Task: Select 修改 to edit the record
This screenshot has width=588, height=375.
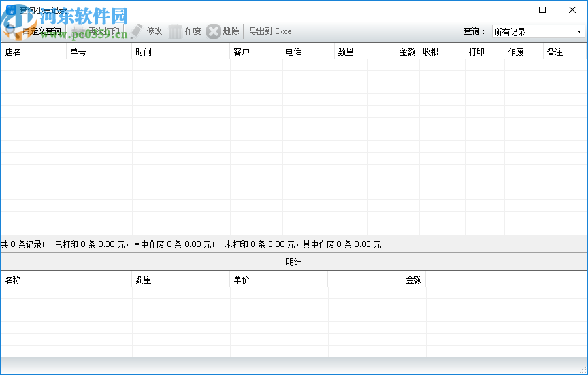Action: point(154,31)
